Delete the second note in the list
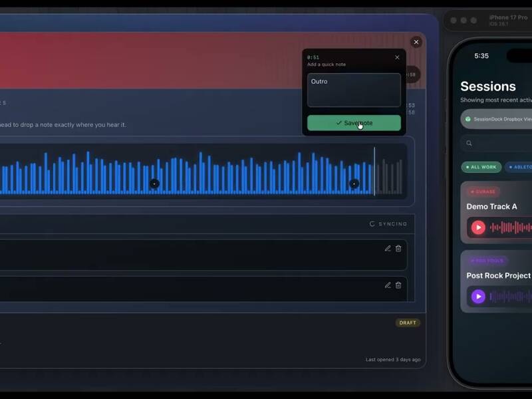 click(398, 285)
